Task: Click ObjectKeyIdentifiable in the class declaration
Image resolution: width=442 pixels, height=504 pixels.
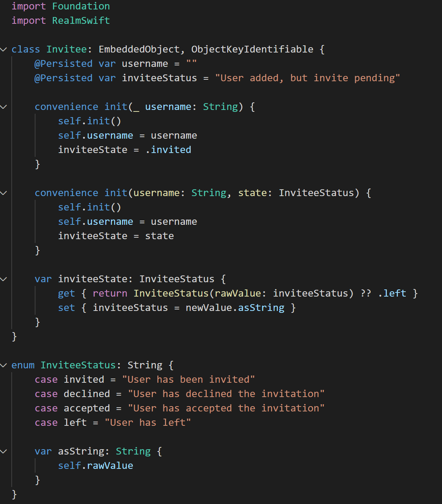Action: coord(252,49)
